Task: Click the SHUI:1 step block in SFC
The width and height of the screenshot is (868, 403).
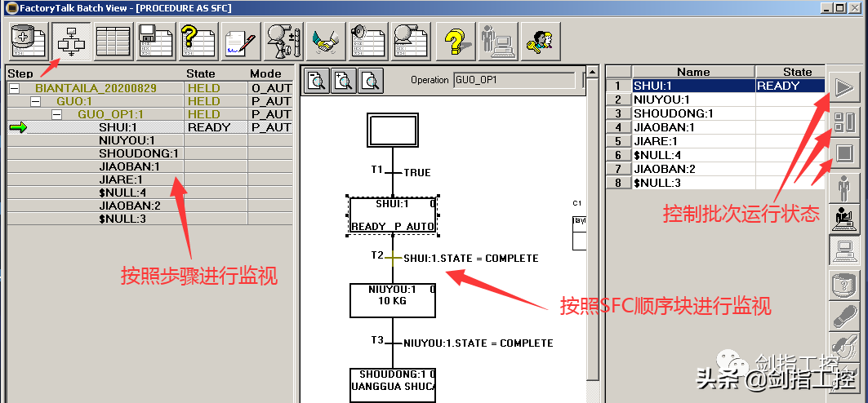Action: [x=393, y=215]
